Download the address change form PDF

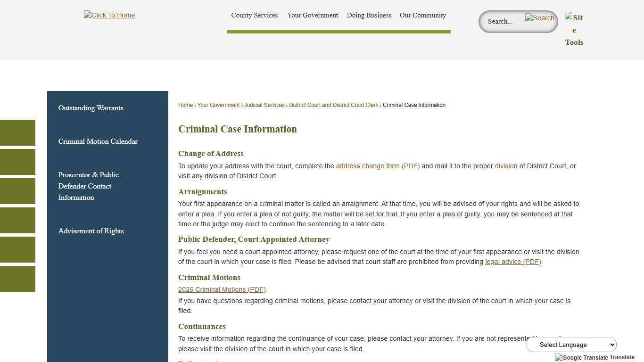(377, 166)
